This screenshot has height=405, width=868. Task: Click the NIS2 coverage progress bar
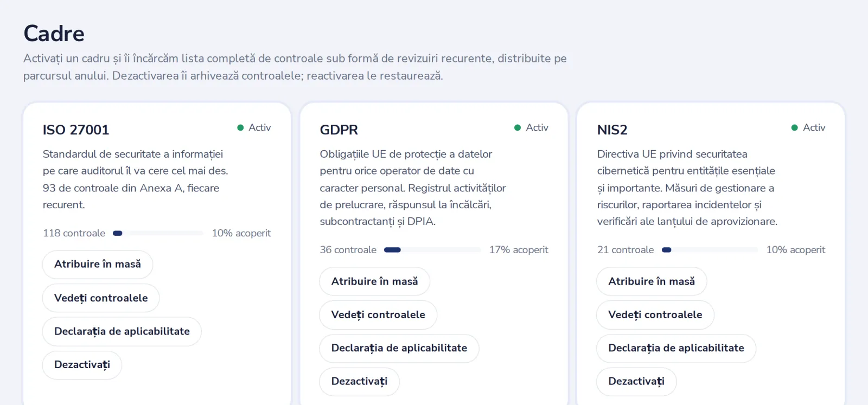click(x=710, y=250)
